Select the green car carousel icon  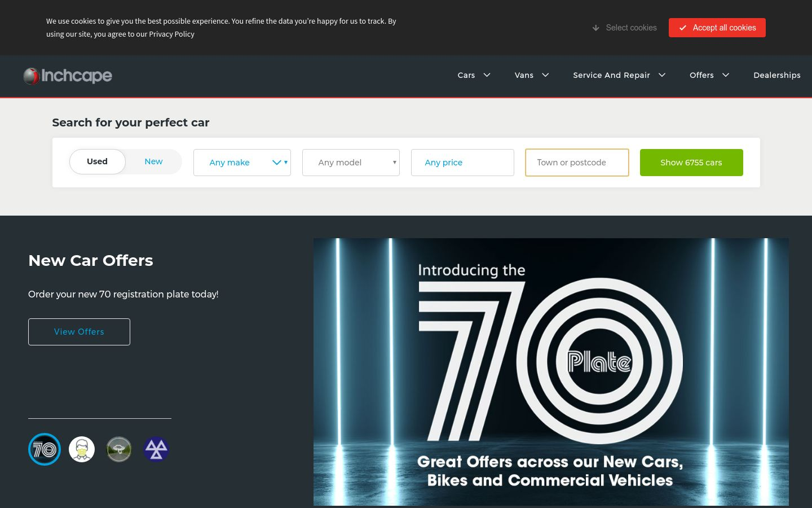click(119, 449)
